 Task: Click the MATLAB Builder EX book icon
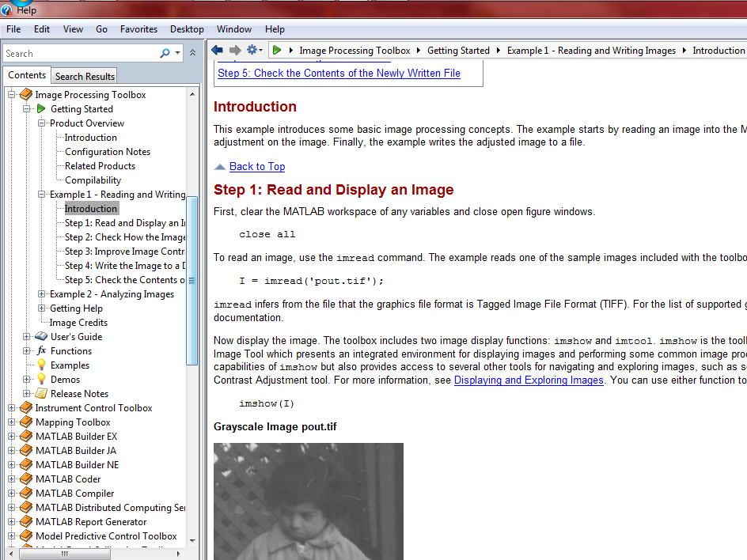point(26,437)
